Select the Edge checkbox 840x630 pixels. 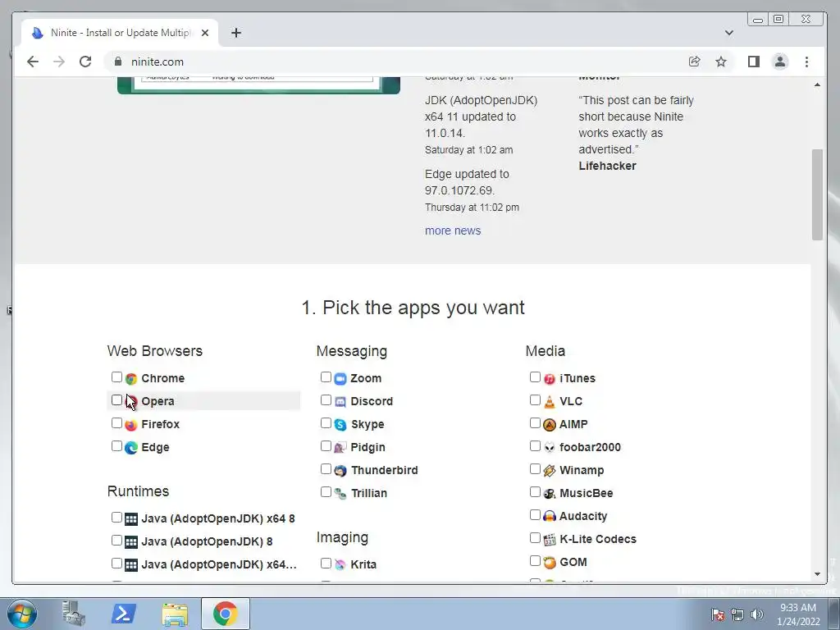click(116, 446)
